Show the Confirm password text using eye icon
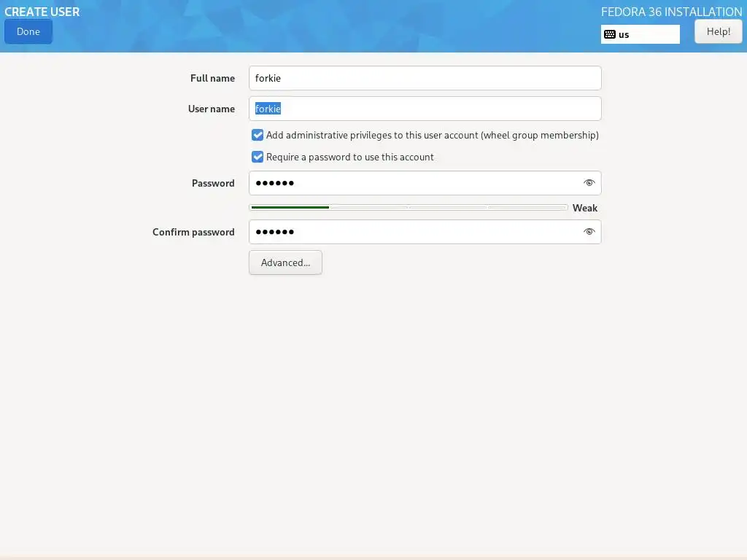 pos(589,232)
